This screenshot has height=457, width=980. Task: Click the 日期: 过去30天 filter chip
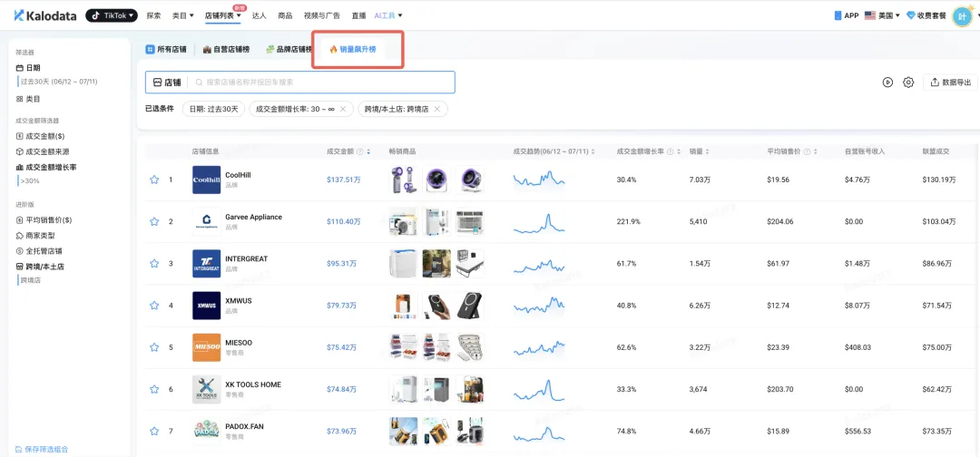click(213, 109)
